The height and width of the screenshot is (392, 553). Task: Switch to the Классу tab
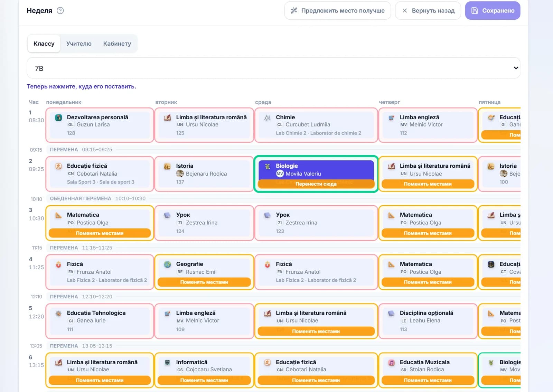coord(44,44)
